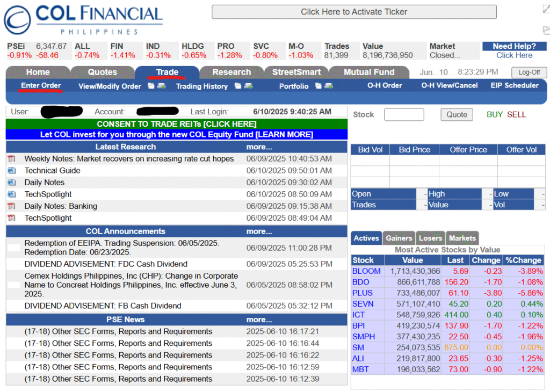Click the BPI stock symbol
The width and height of the screenshot is (550, 392).
[x=358, y=326]
